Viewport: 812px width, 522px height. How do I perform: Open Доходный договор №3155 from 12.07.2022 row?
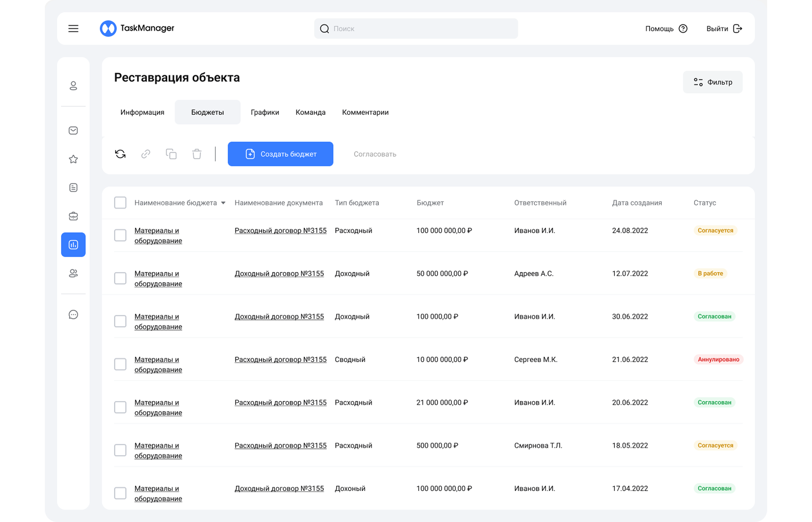[x=279, y=273]
